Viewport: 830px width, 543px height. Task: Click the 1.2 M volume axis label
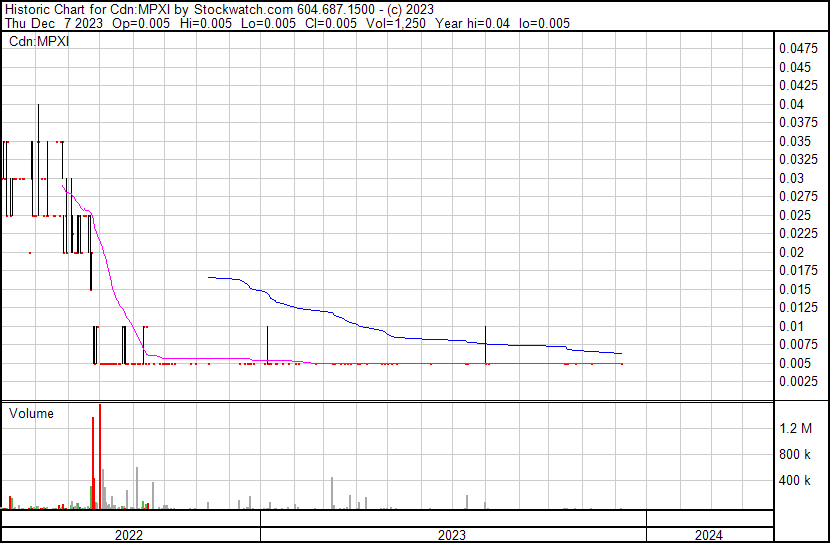(x=796, y=428)
